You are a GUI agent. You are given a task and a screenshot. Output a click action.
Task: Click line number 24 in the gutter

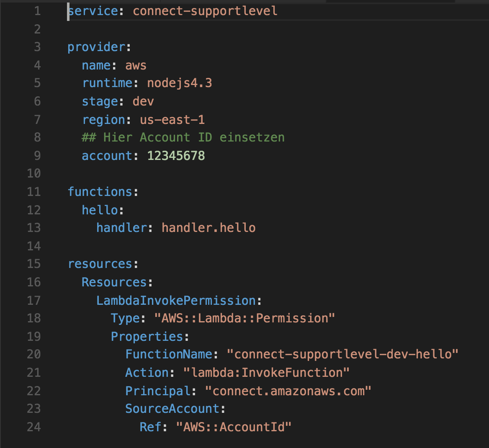tap(33, 427)
